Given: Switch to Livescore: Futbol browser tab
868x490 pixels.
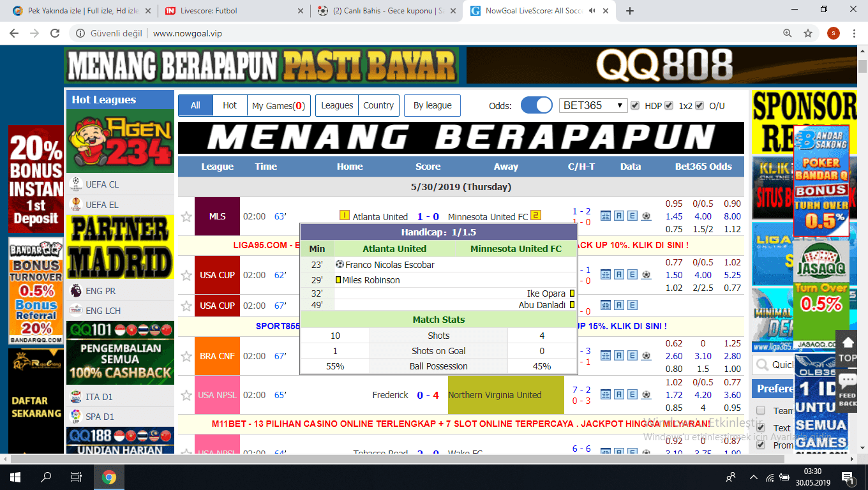Looking at the screenshot, I should (x=234, y=11).
